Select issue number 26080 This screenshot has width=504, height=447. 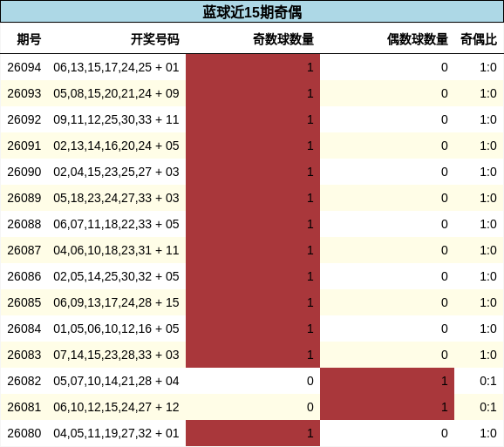pyautogui.click(x=24, y=433)
